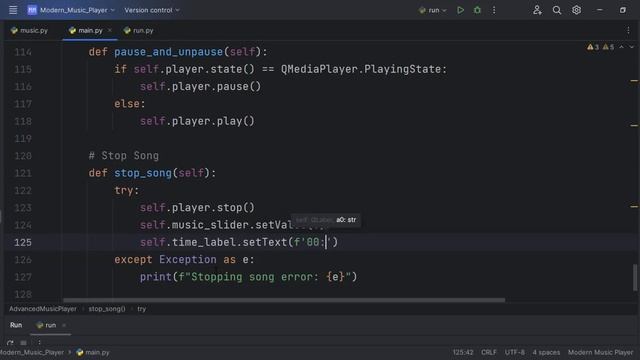The height and width of the screenshot is (360, 640).
Task: Open the run configuration dropdown
Action: [x=433, y=10]
